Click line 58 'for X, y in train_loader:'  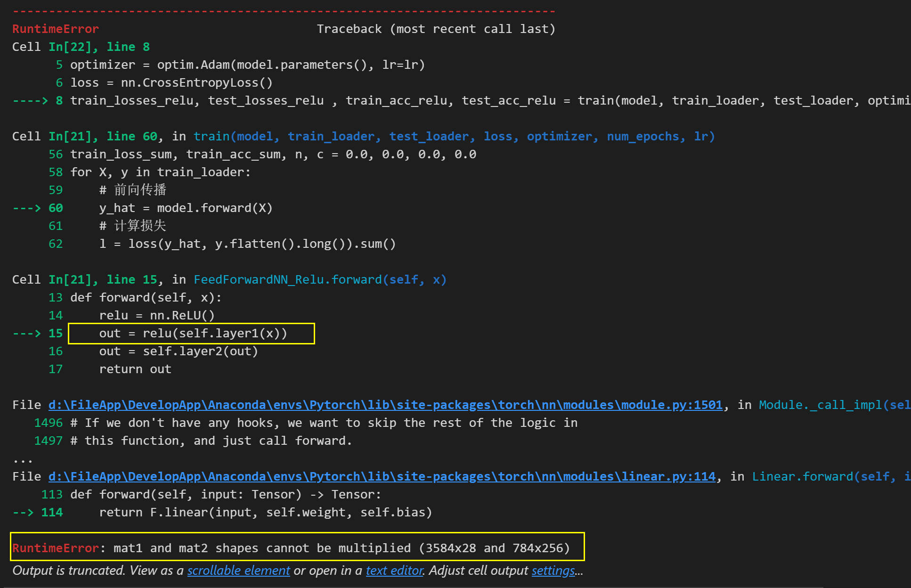[161, 172]
